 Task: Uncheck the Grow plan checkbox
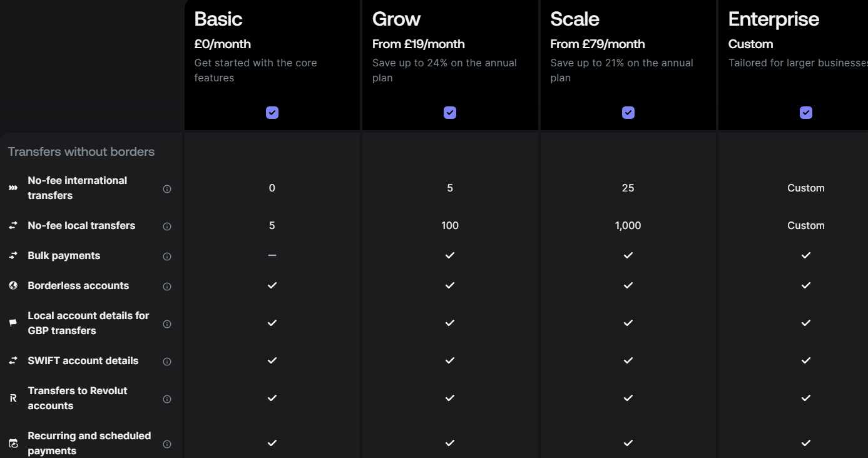pos(450,113)
